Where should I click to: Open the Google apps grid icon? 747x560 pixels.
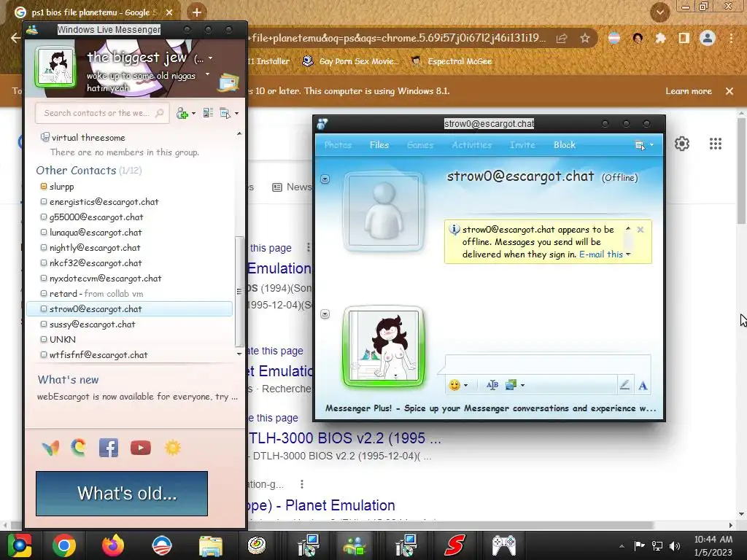pyautogui.click(x=715, y=144)
